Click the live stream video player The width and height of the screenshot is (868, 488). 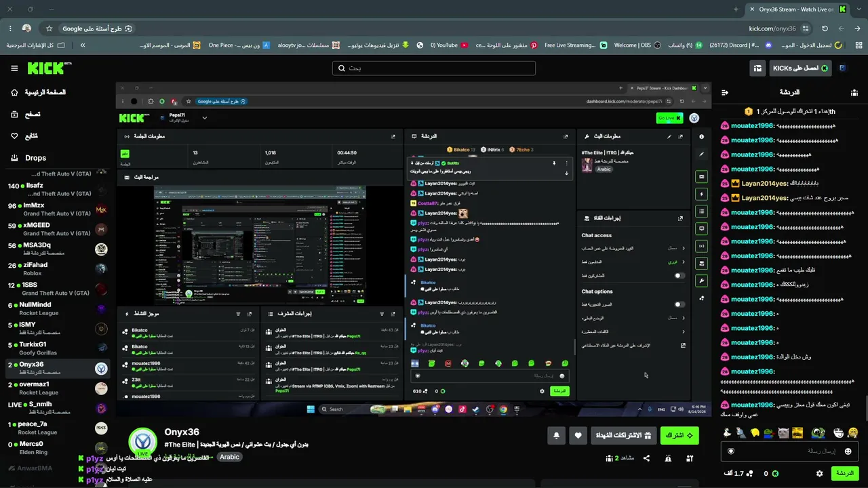coord(414,249)
